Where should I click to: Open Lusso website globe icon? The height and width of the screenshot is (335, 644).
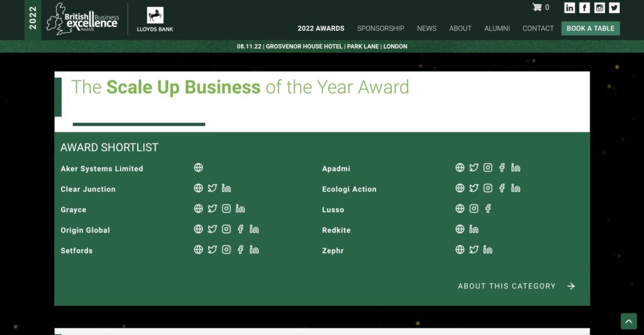[460, 209]
